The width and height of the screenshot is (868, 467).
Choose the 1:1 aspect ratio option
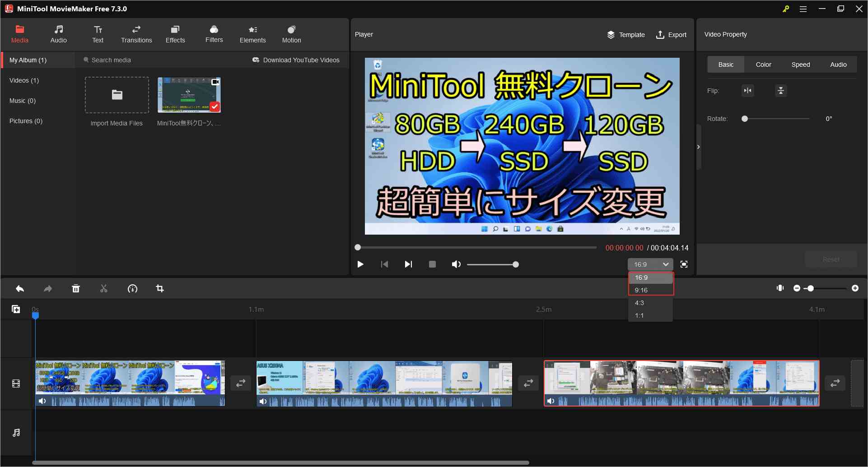pyautogui.click(x=651, y=315)
